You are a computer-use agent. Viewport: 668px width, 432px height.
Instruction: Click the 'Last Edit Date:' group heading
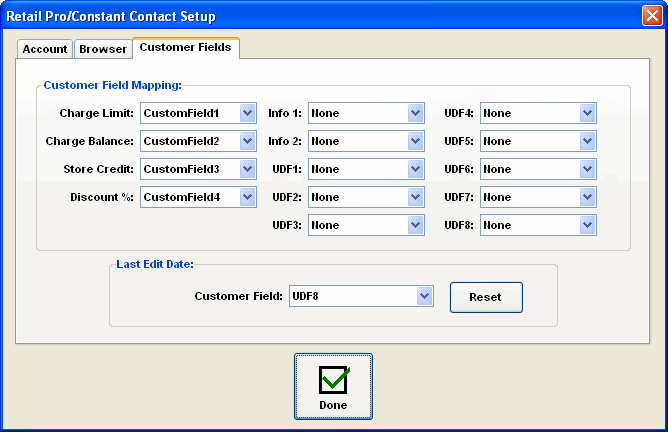pyautogui.click(x=155, y=264)
